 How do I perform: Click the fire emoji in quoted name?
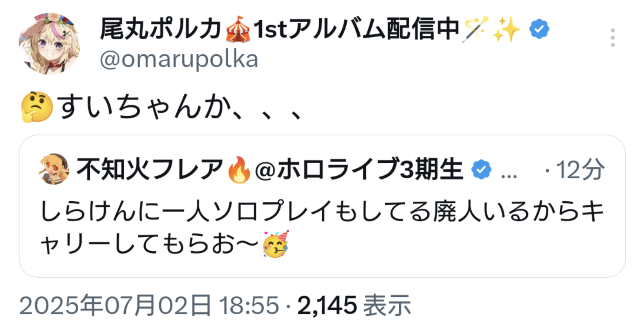(239, 169)
